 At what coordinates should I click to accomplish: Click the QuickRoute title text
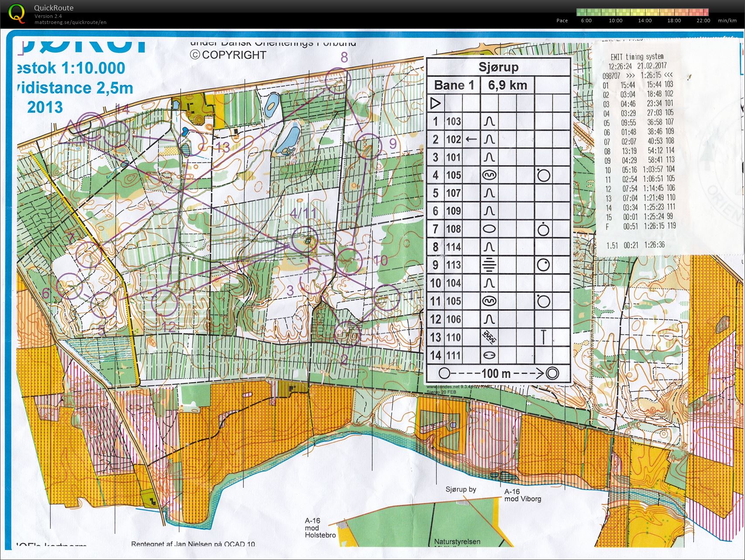point(54,8)
